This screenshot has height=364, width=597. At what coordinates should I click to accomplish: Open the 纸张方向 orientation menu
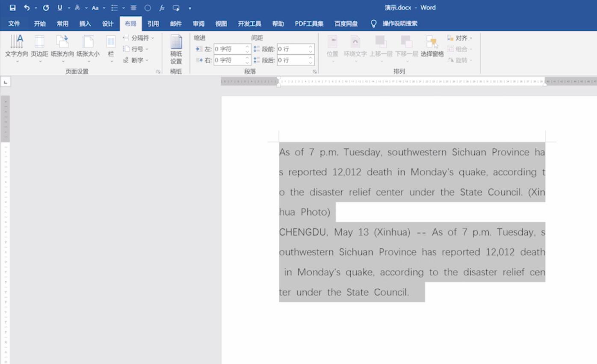62,49
